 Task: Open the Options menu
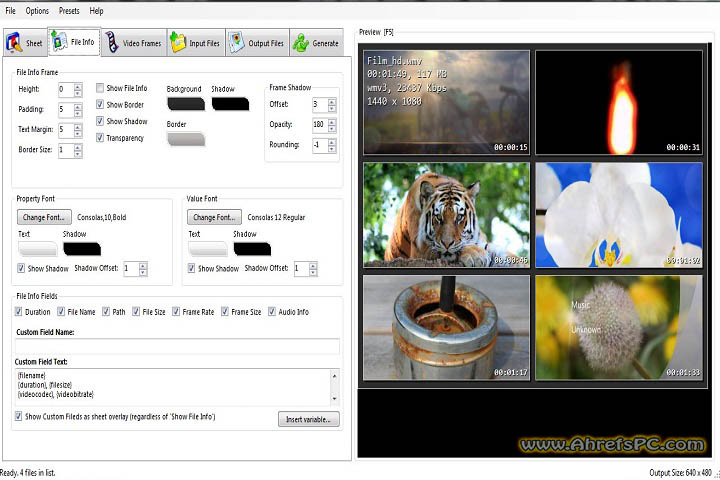tap(37, 11)
